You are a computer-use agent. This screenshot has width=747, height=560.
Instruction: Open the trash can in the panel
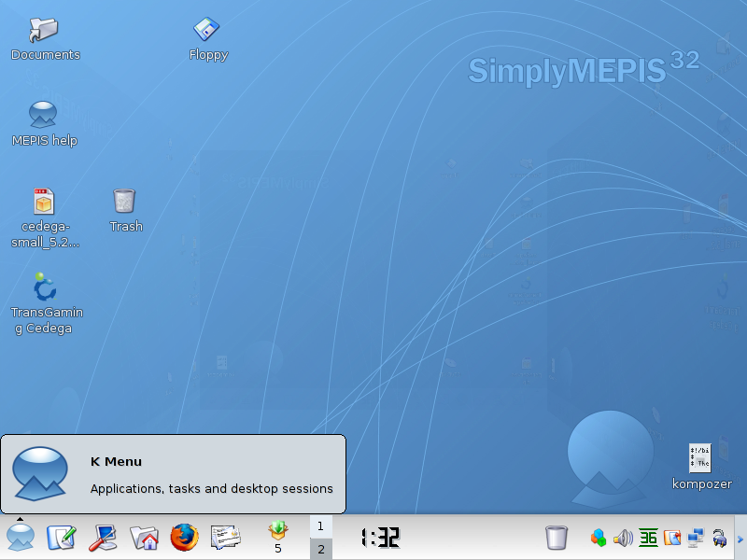point(557,538)
